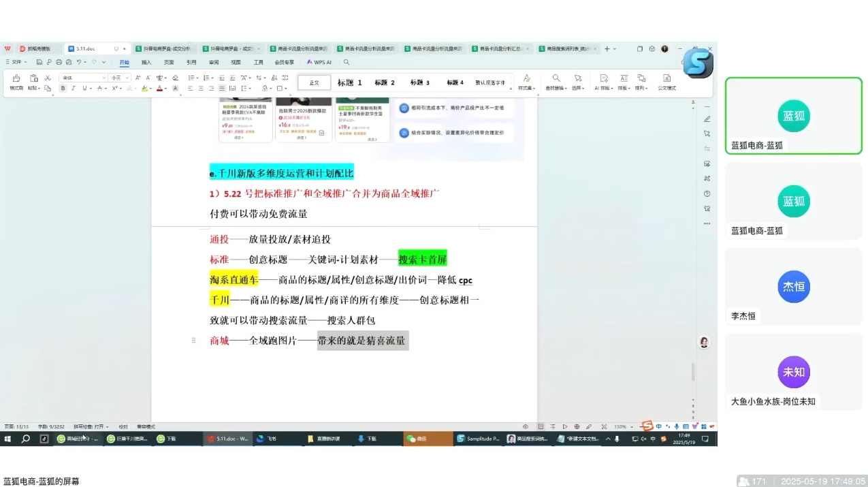
Task: Click the 公文模式 icon on the ribbon
Action: coord(666,80)
